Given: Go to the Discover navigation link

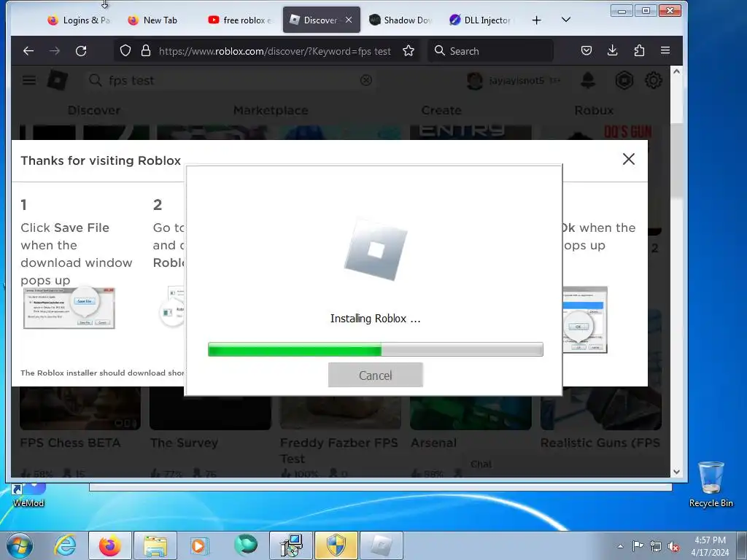Looking at the screenshot, I should click(94, 111).
